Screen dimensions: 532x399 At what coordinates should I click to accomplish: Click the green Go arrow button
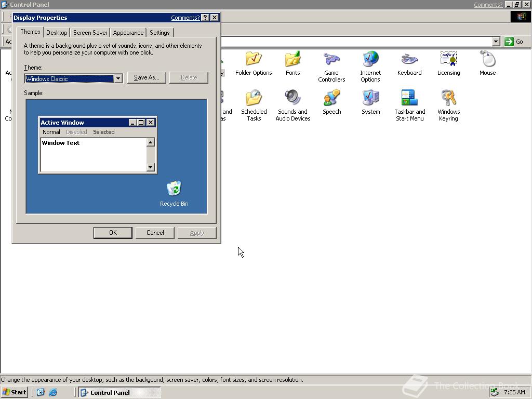tap(509, 42)
